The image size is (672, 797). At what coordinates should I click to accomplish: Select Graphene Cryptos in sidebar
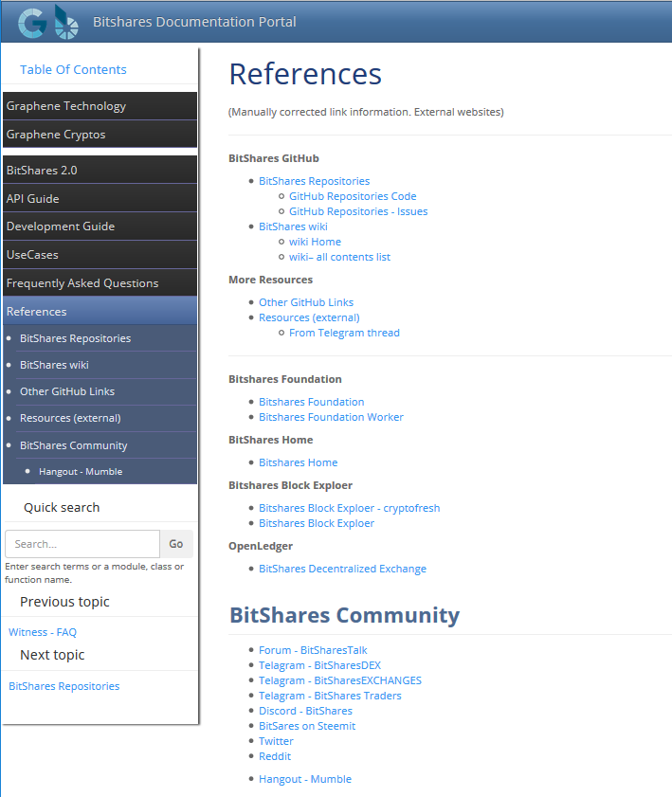pos(100,135)
